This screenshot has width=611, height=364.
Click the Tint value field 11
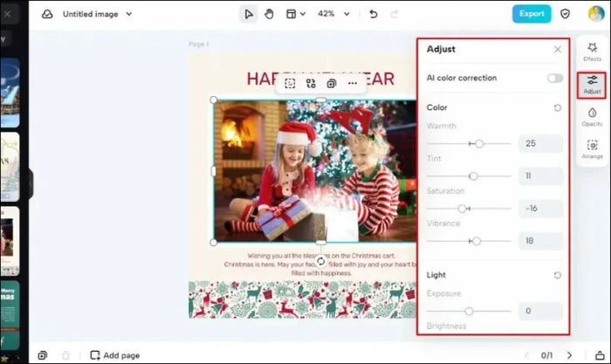(x=540, y=175)
